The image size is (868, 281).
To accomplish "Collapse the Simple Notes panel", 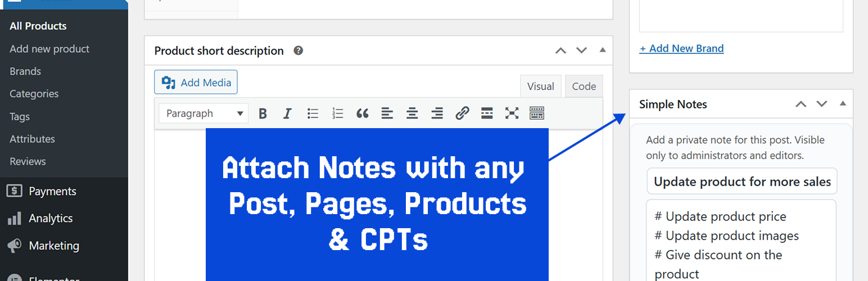I will pyautogui.click(x=843, y=103).
